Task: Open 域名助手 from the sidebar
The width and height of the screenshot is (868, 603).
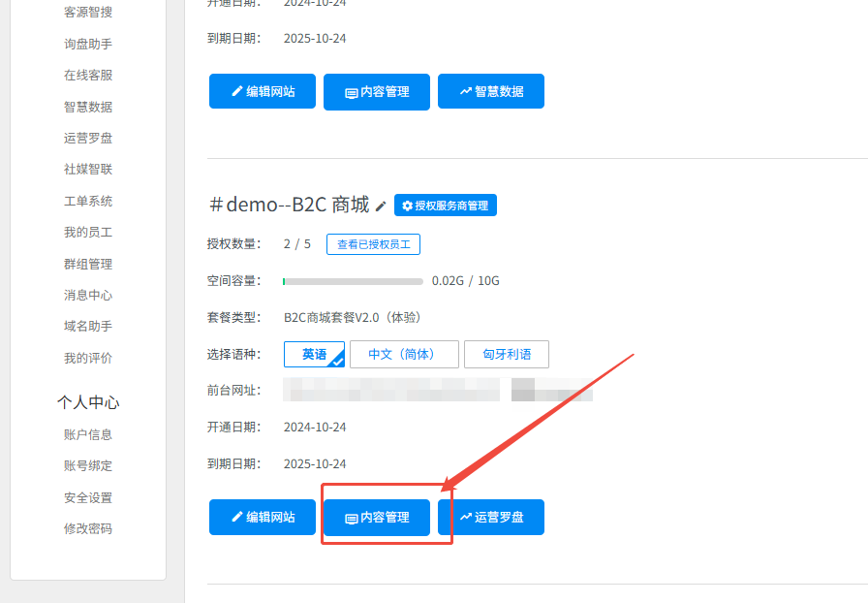Action: (87, 326)
